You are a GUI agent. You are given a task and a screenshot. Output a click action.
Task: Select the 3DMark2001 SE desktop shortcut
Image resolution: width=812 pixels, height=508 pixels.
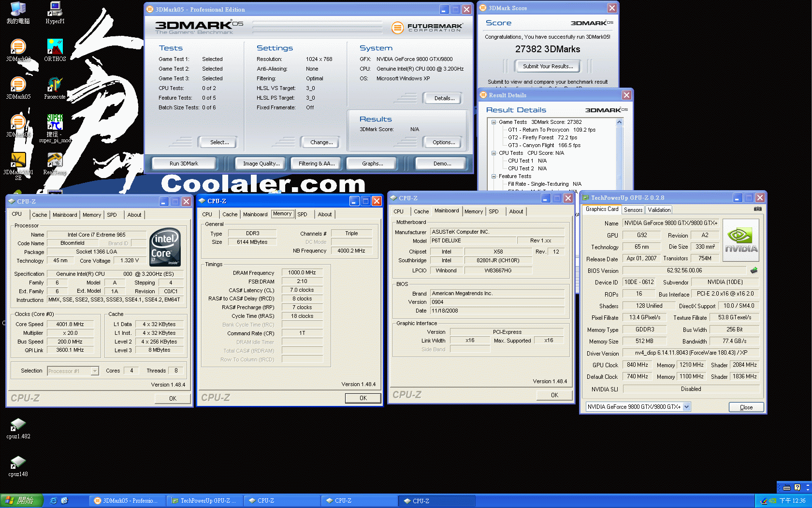point(18,161)
